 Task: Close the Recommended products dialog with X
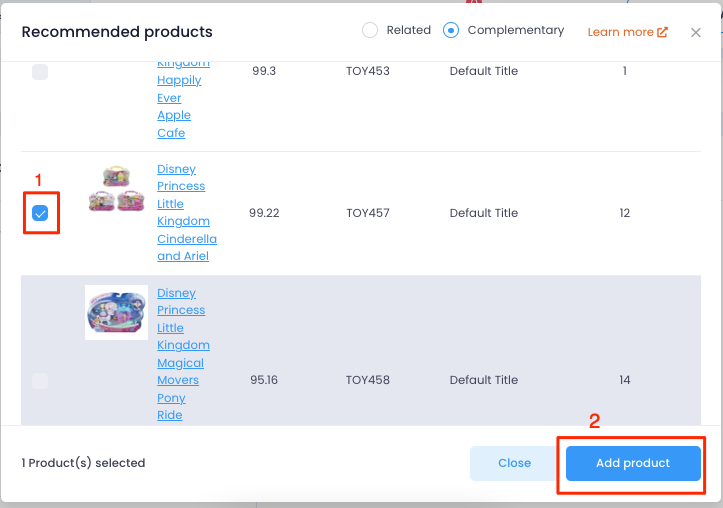(x=695, y=32)
